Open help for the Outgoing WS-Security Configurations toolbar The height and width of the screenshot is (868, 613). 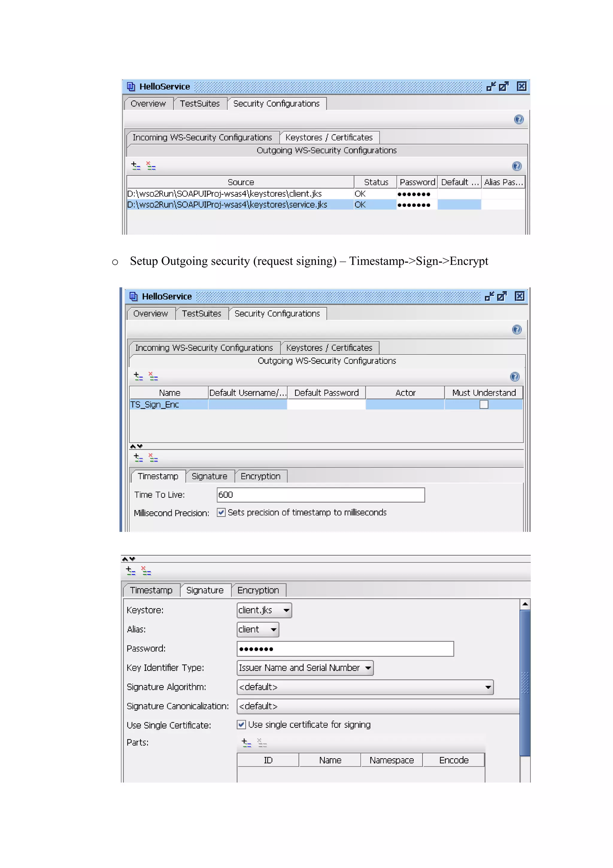click(x=515, y=376)
